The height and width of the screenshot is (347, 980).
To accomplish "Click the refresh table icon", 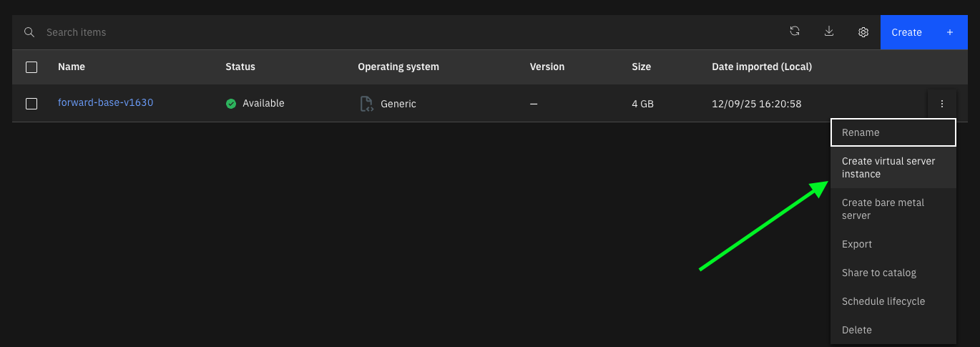I will click(x=795, y=31).
